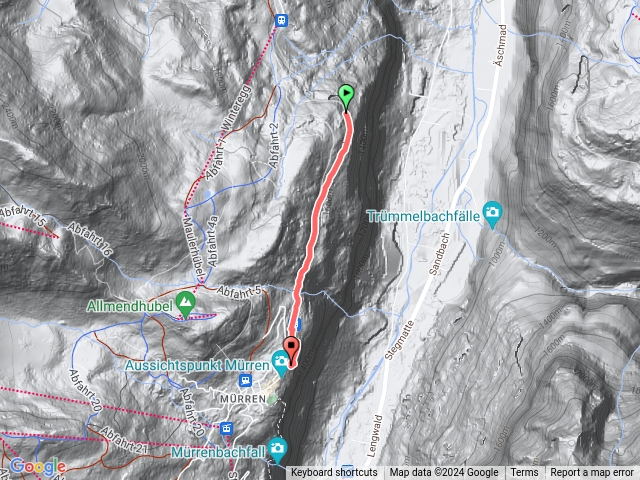Click the Trümmelbachfälle place label

(x=423, y=216)
